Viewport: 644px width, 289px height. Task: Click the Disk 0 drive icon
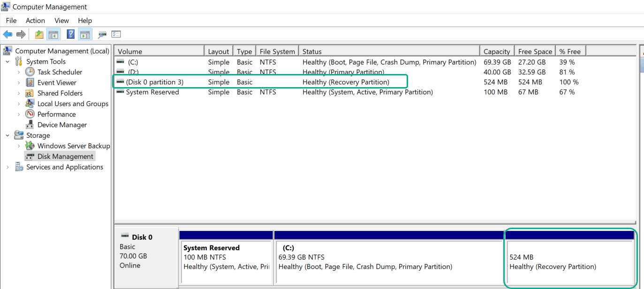tap(125, 237)
